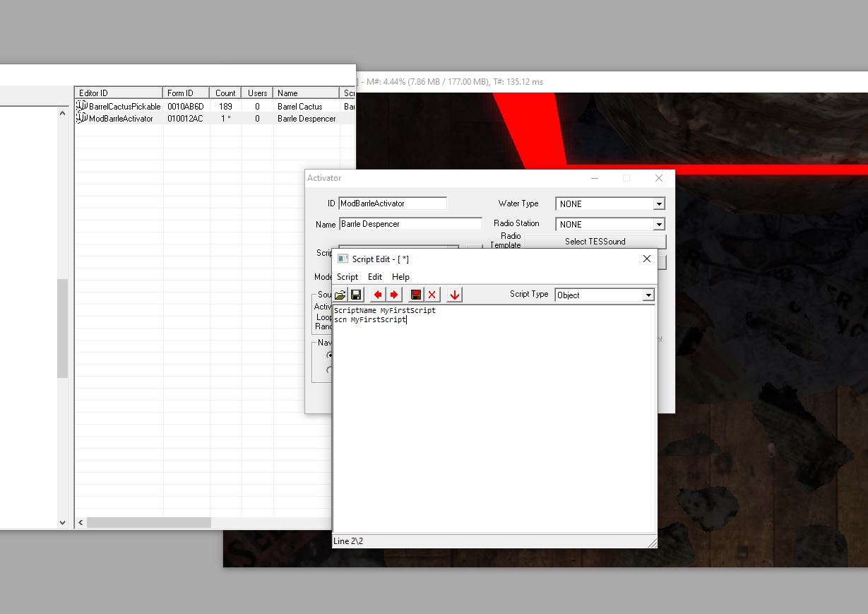Click the Form ID cell 0010AB6D
This screenshot has width=868, height=614.
(185, 107)
